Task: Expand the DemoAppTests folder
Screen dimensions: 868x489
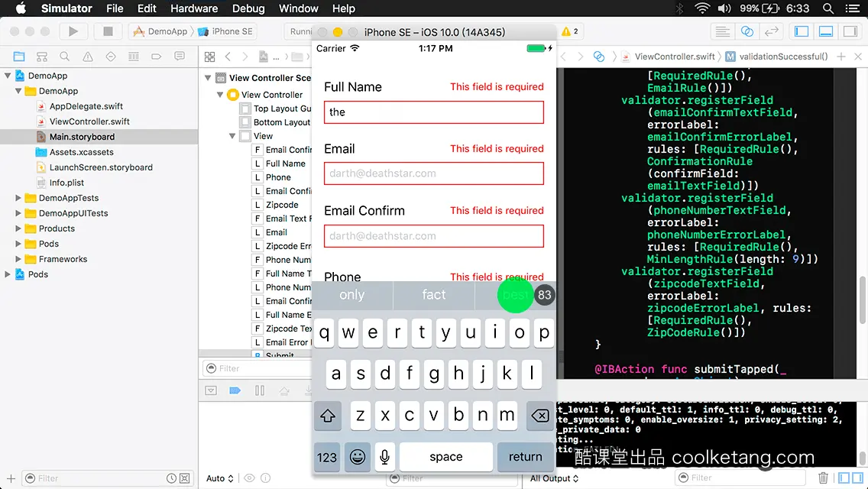Action: (18, 198)
